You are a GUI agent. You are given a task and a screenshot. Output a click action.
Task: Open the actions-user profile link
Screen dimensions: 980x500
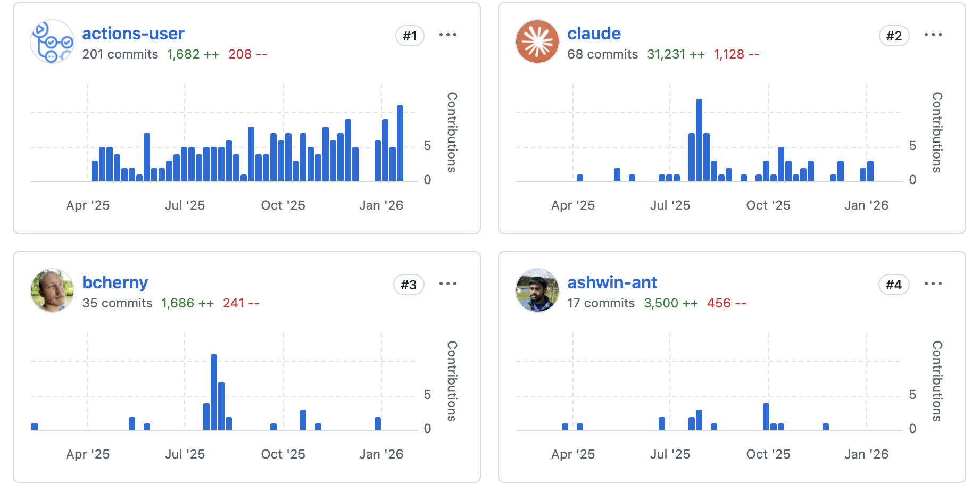133,34
